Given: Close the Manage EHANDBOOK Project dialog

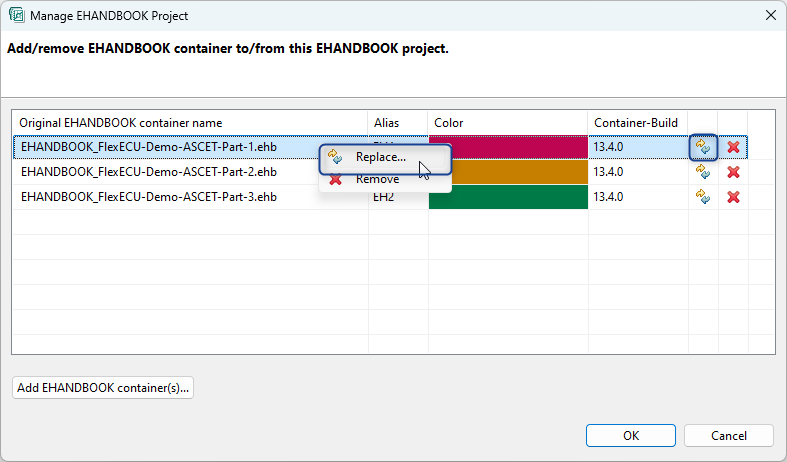Looking at the screenshot, I should 769,16.
